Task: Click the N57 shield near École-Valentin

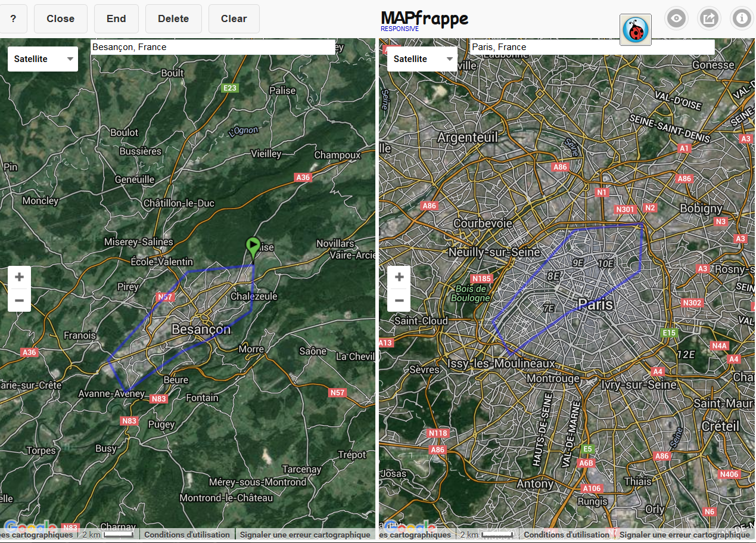Action: (164, 297)
